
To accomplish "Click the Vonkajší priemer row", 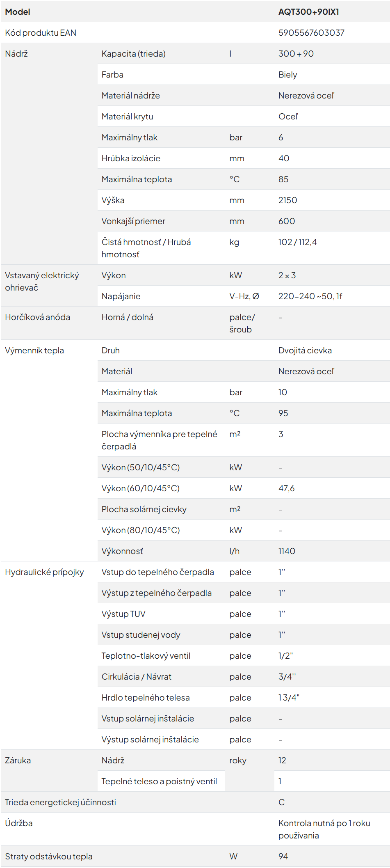I will click(x=244, y=221).
